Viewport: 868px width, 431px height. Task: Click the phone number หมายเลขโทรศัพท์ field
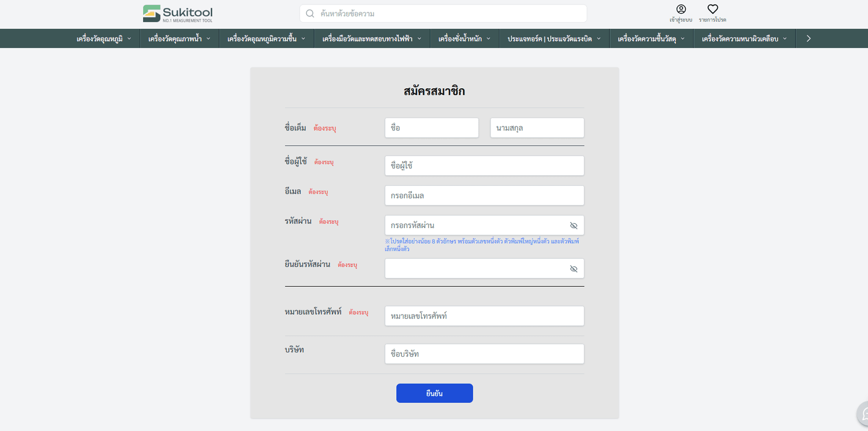pyautogui.click(x=484, y=316)
